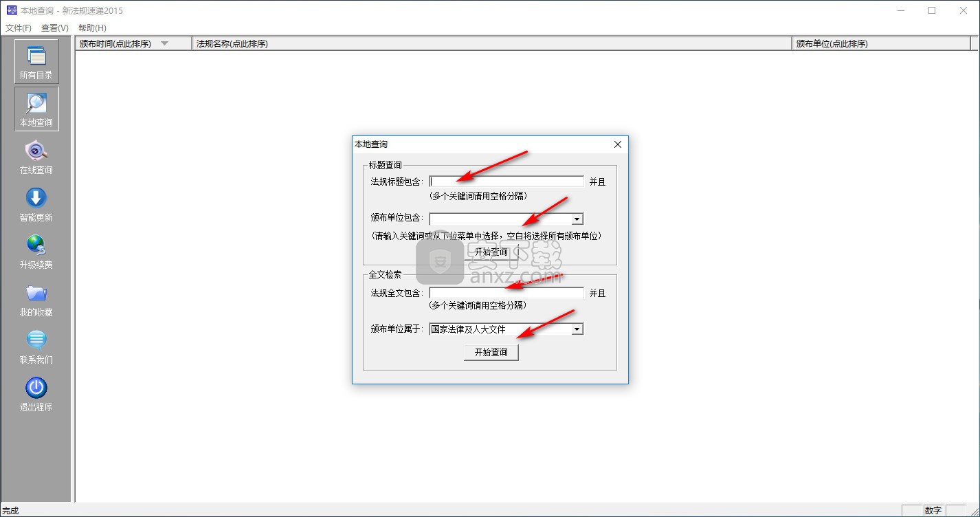Sort by 颁布单位 column header

point(881,44)
